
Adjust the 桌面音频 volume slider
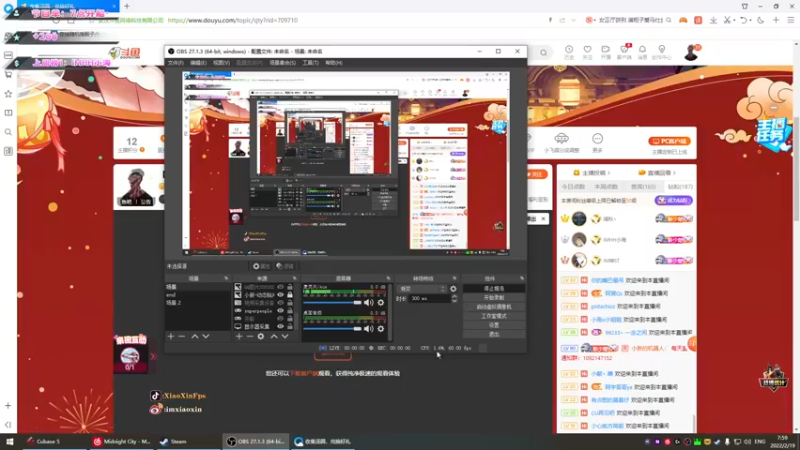(x=332, y=329)
